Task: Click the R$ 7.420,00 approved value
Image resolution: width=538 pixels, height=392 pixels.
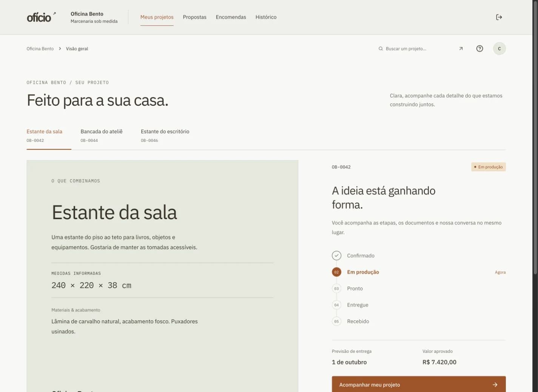Action: 439,362
